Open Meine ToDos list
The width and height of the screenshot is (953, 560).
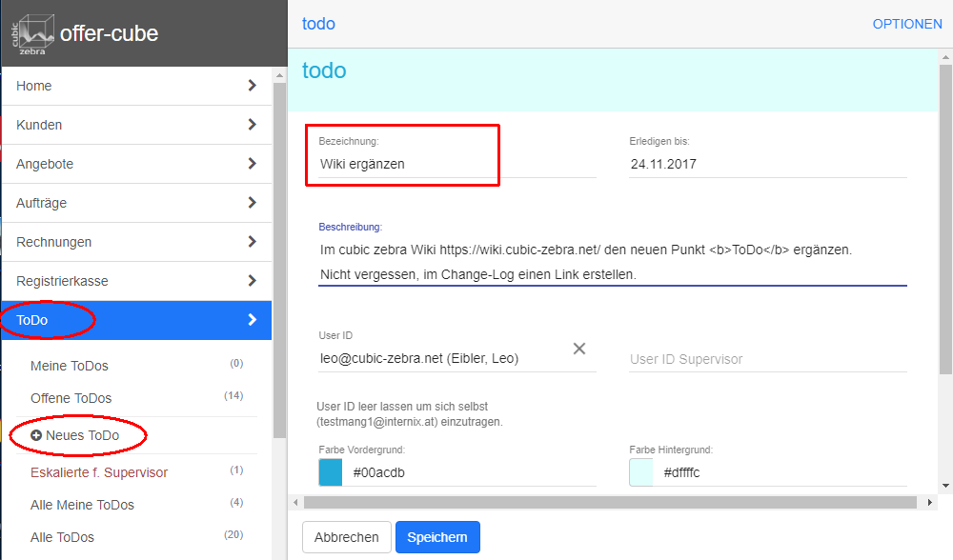pos(70,366)
